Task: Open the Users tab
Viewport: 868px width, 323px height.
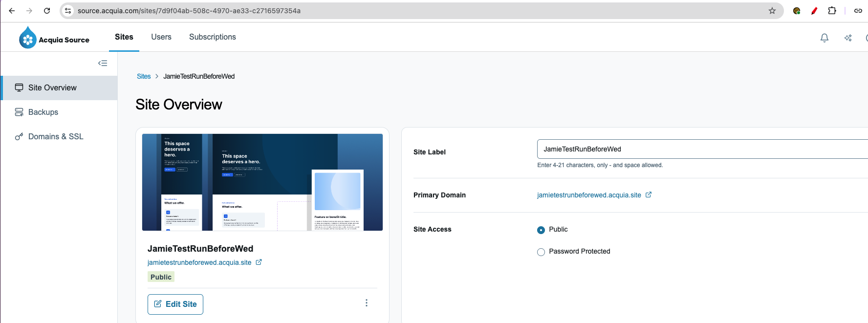Action: tap(161, 37)
